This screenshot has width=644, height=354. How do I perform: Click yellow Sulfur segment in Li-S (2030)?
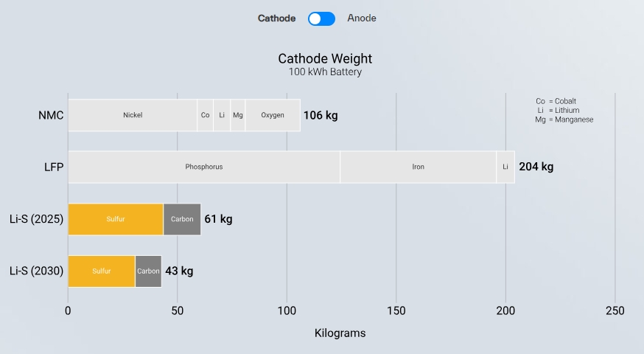tap(102, 271)
